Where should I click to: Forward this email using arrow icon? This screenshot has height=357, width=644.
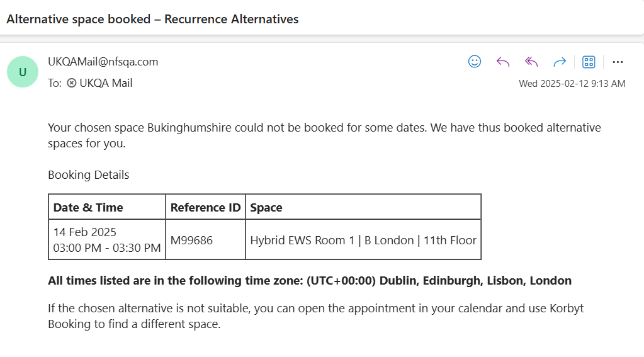(x=560, y=62)
